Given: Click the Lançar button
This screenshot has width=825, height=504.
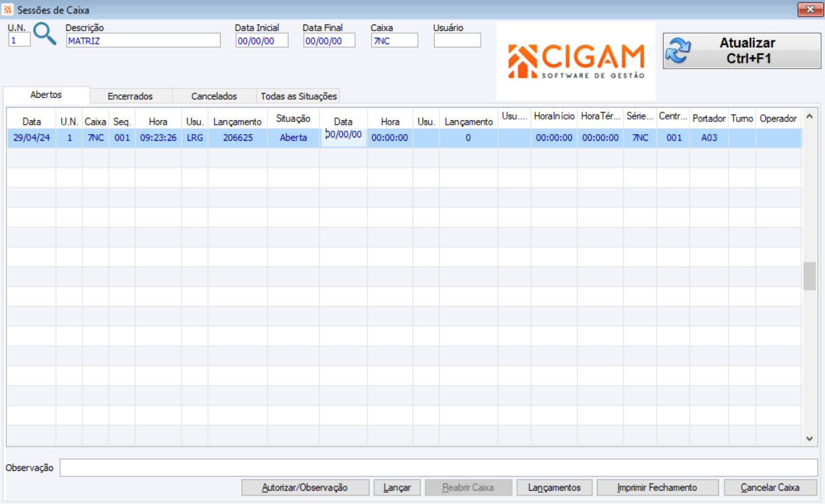Looking at the screenshot, I should [397, 487].
